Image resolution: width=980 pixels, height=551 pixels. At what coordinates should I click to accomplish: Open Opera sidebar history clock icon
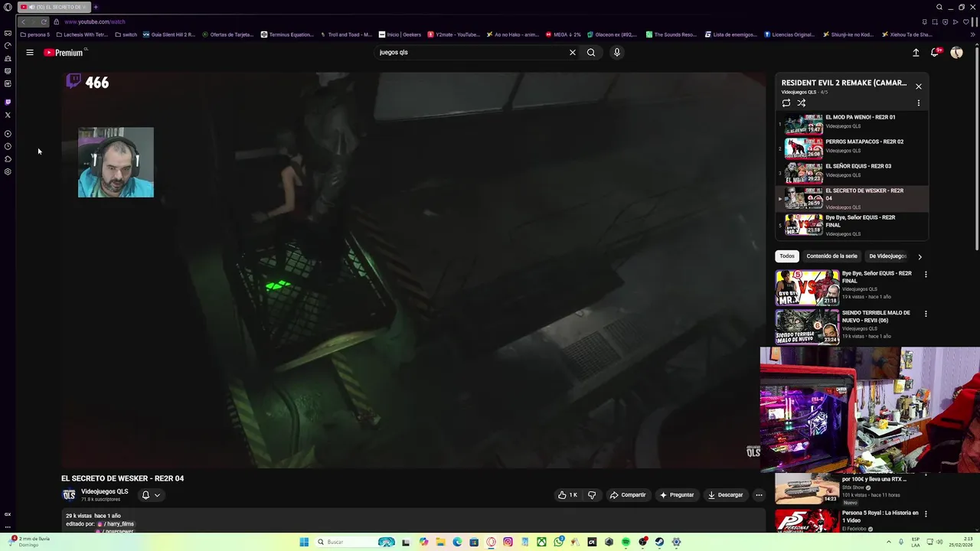pyautogui.click(x=8, y=146)
